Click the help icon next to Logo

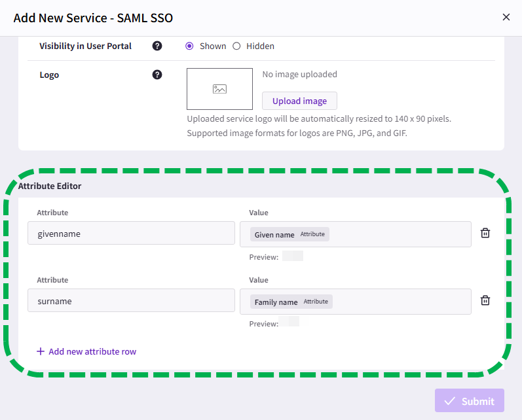[x=157, y=75]
